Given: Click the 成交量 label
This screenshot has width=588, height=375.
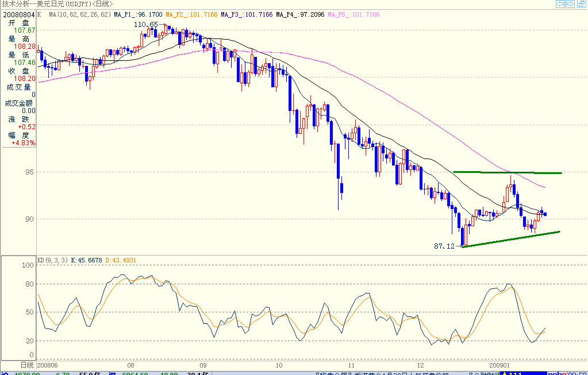Looking at the screenshot, I should 19,87.
